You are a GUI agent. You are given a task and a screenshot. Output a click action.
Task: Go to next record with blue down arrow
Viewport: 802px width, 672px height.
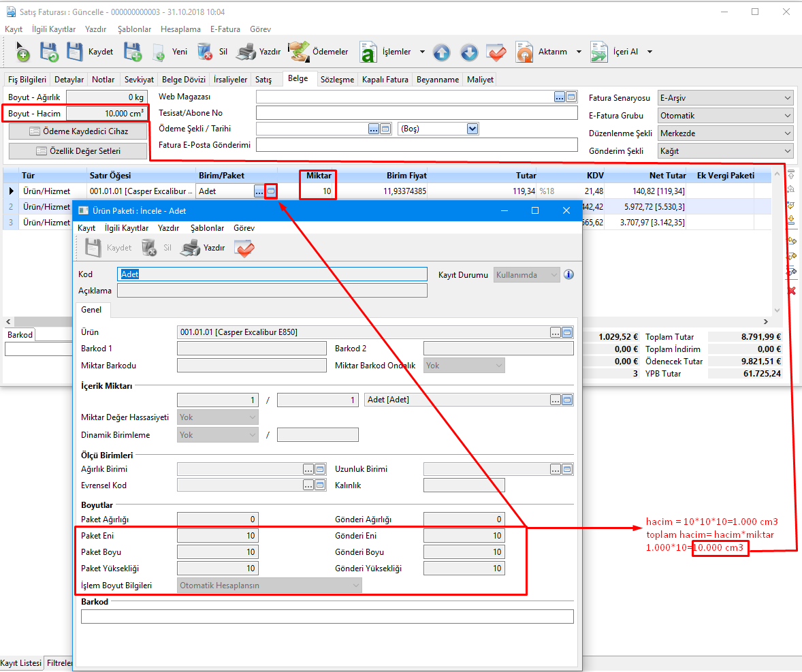(468, 52)
